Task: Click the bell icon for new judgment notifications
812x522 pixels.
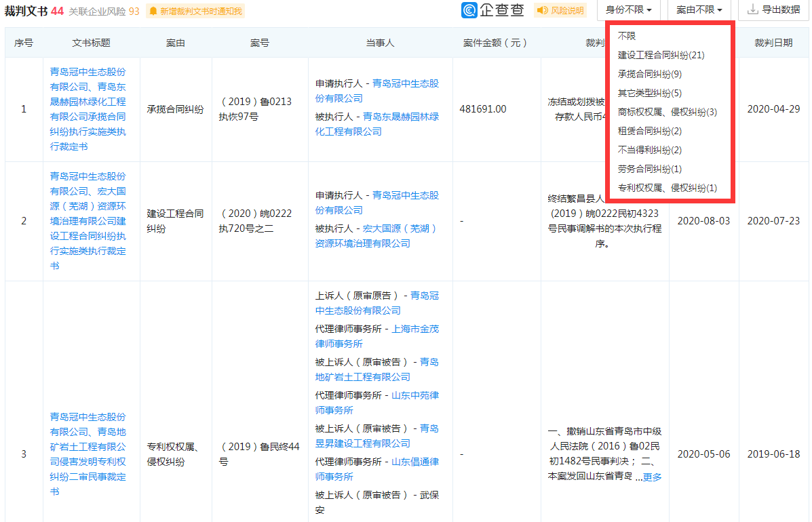Action: [x=153, y=11]
